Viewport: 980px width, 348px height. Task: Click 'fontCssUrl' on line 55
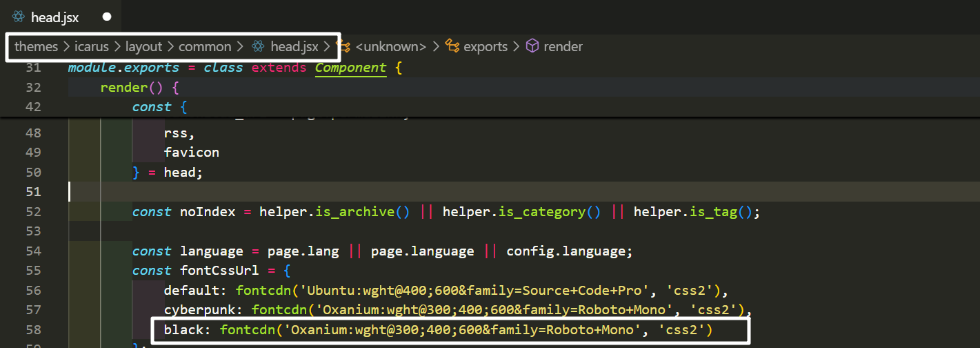pyautogui.click(x=219, y=270)
